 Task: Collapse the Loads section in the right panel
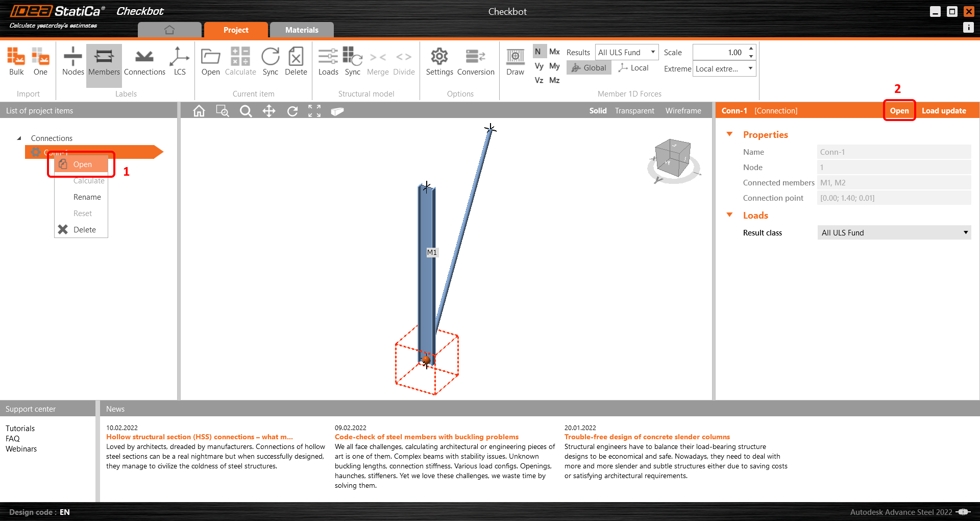(729, 215)
